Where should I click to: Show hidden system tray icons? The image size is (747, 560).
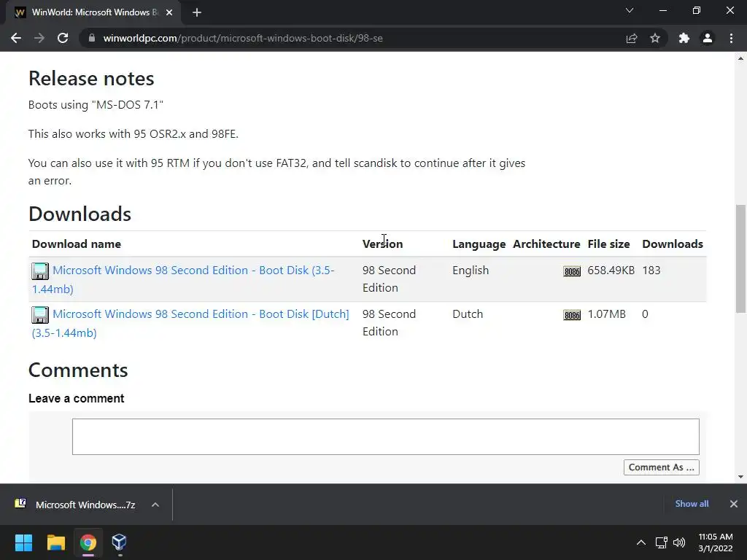641,542
